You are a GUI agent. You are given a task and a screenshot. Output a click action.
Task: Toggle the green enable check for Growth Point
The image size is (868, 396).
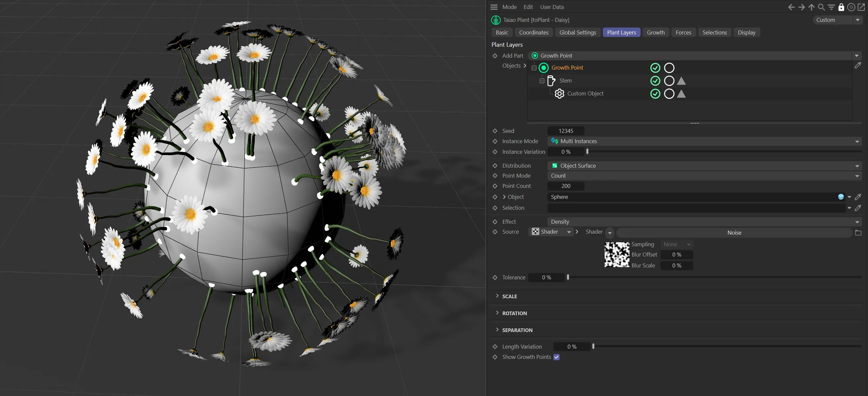point(655,68)
